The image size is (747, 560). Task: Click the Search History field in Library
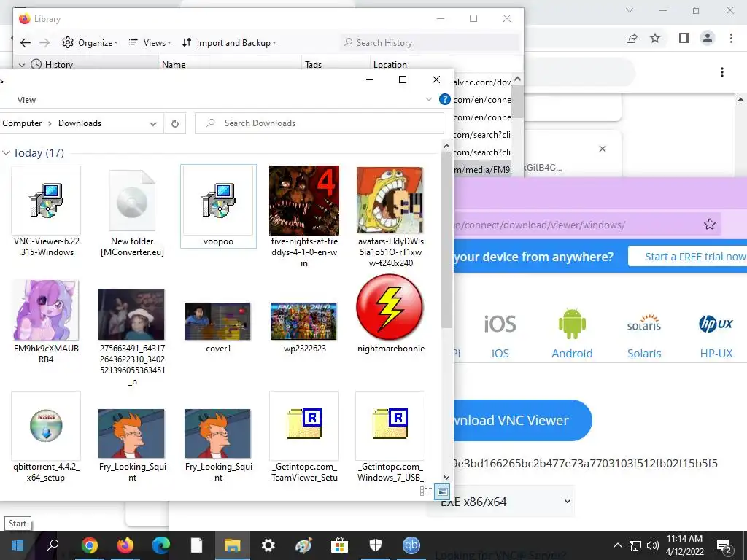[x=430, y=43]
